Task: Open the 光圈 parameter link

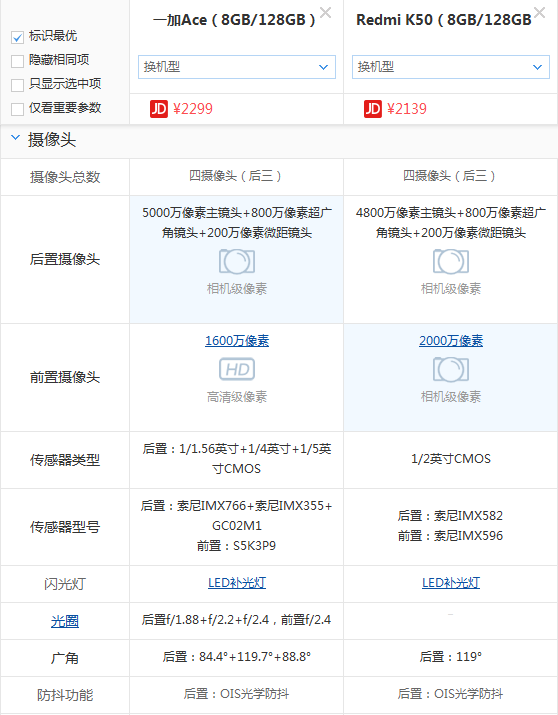Action: pos(65,621)
